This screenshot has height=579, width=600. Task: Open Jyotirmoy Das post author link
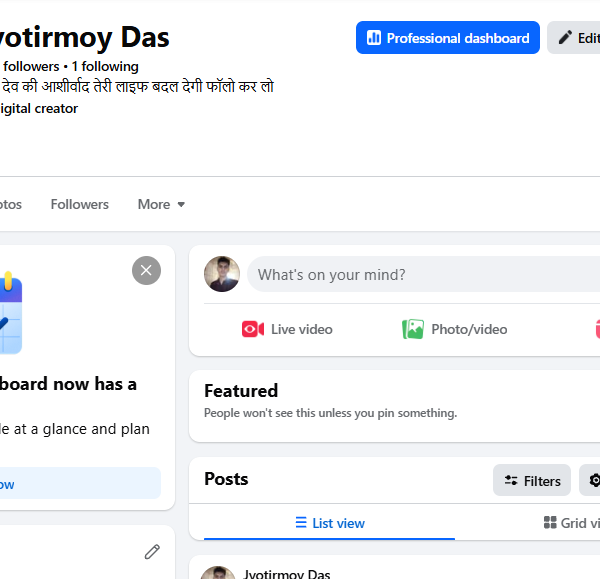pos(287,574)
